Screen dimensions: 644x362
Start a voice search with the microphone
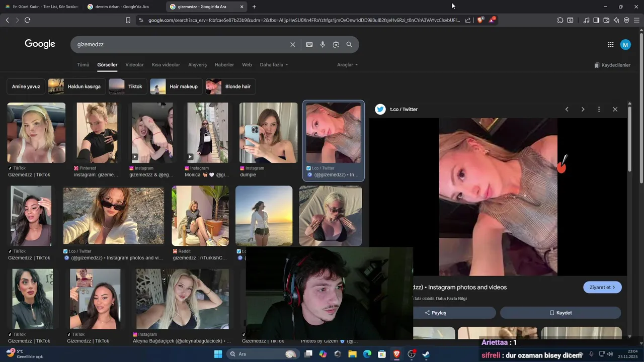tap(323, 44)
